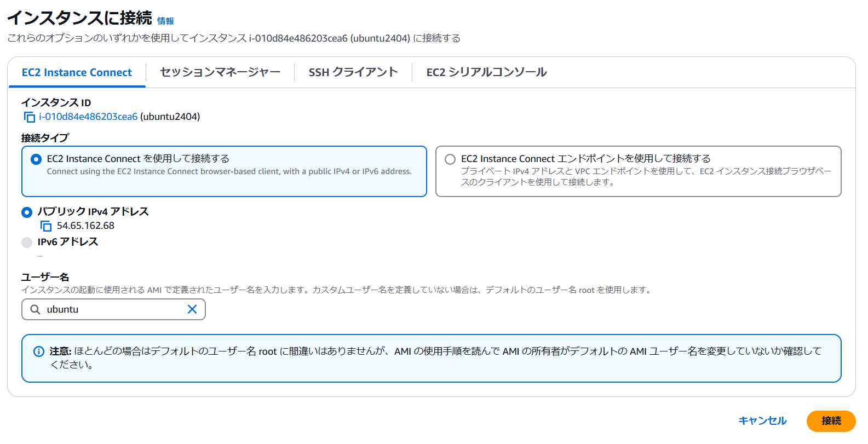This screenshot has width=868, height=444.
Task: Open the SSH クライアント tab
Action: pos(353,72)
